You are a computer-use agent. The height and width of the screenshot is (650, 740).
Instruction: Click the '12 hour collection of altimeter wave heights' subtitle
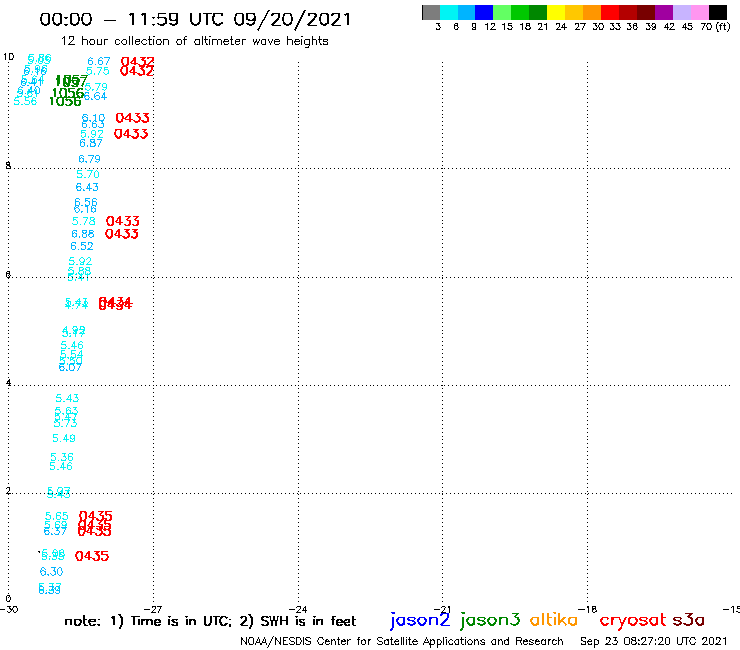pyautogui.click(x=194, y=41)
